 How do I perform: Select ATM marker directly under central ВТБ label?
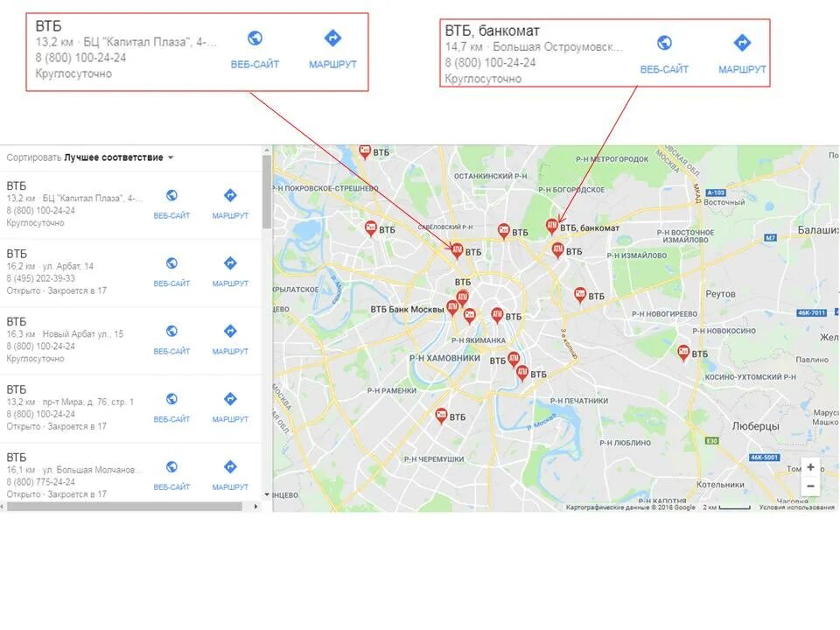click(x=462, y=297)
